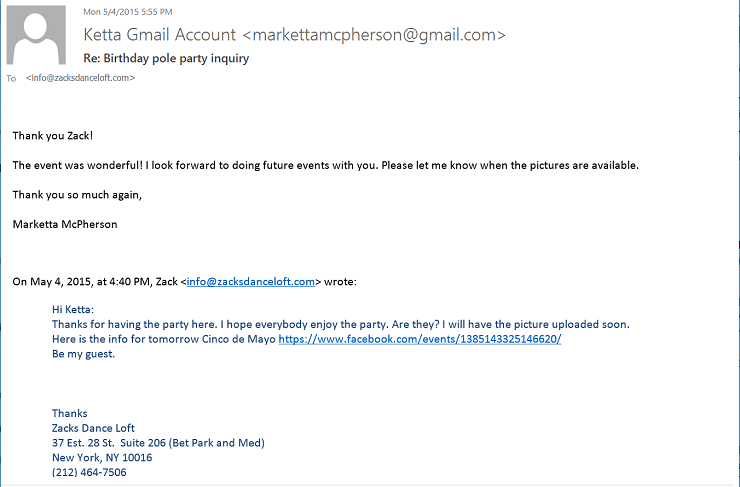Click the phone number (212) 464-7506
The image size is (740, 487).
click(x=89, y=472)
